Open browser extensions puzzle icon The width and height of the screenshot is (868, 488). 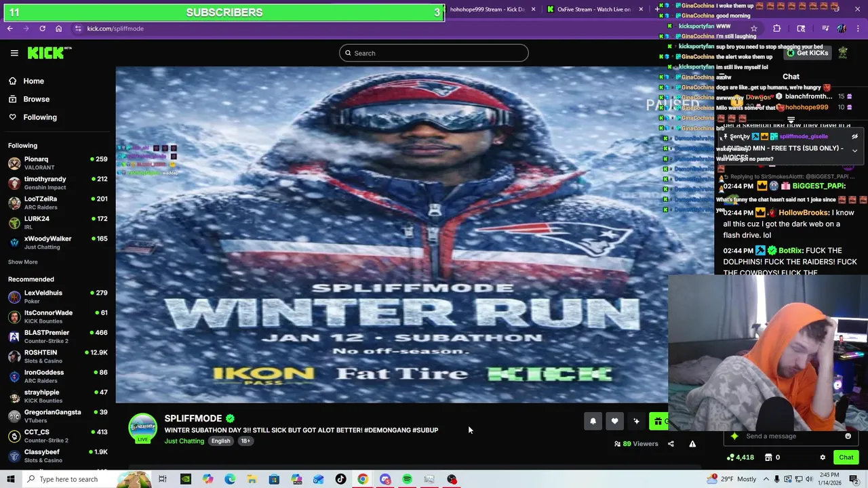pyautogui.click(x=776, y=28)
